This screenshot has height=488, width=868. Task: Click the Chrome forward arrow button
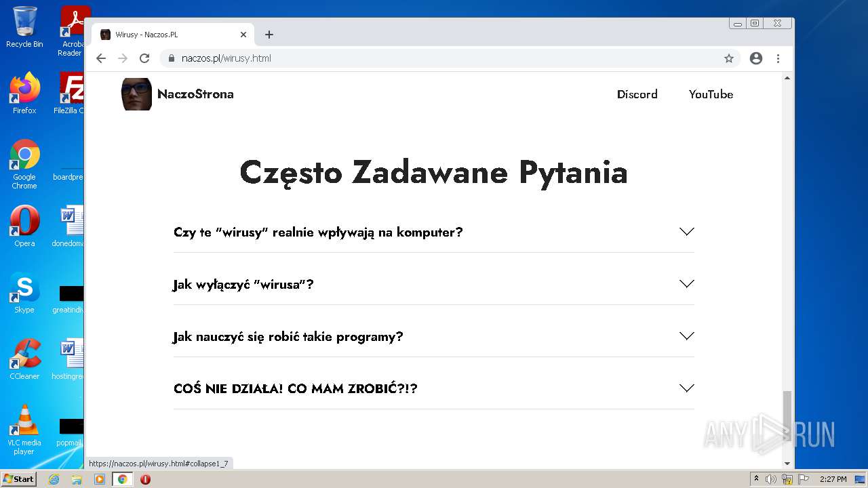click(x=123, y=58)
